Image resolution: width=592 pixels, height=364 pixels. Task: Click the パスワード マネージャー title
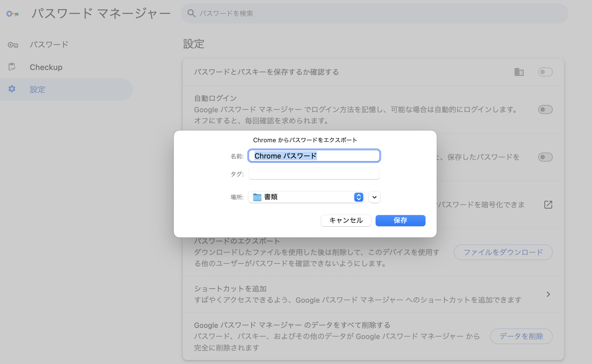point(101,13)
